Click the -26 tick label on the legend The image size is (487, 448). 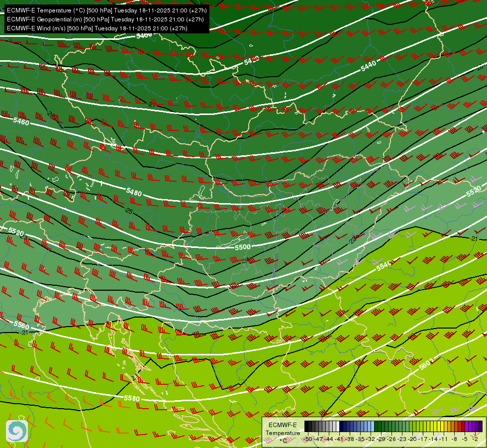click(391, 439)
